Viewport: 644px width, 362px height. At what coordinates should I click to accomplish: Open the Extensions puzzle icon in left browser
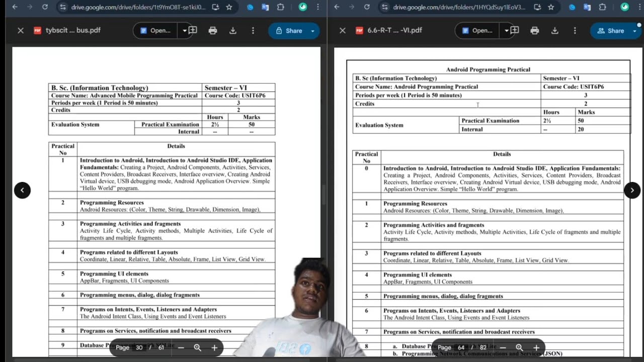(x=281, y=7)
